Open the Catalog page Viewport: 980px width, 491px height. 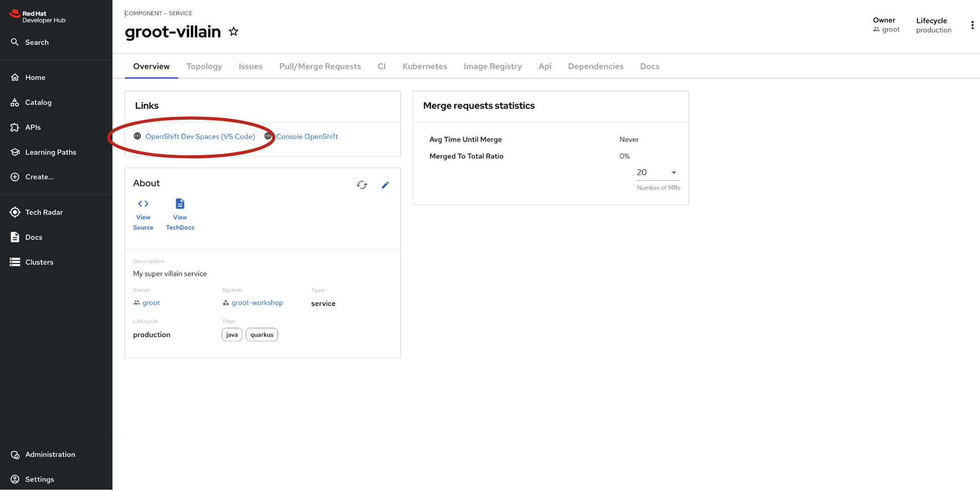pyautogui.click(x=31, y=103)
